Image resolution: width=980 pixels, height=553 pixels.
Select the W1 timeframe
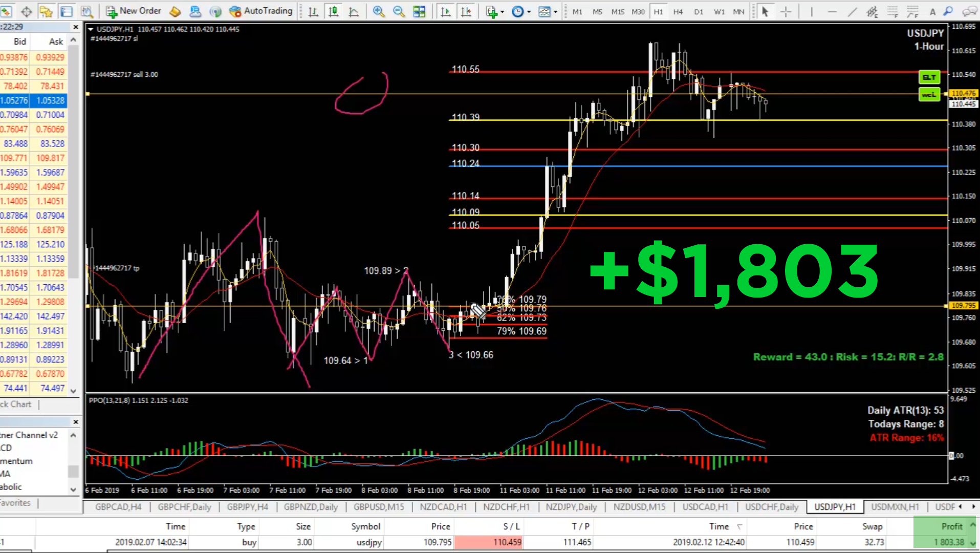point(719,11)
